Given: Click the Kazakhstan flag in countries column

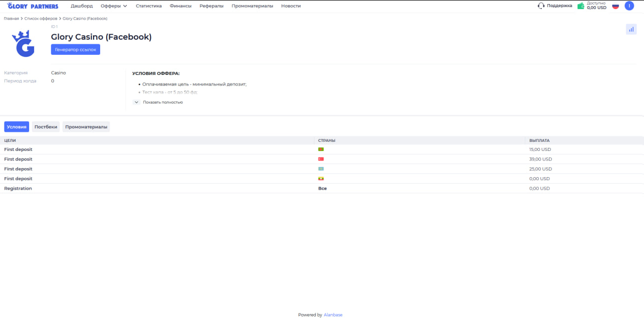Looking at the screenshot, I should pos(321,169).
